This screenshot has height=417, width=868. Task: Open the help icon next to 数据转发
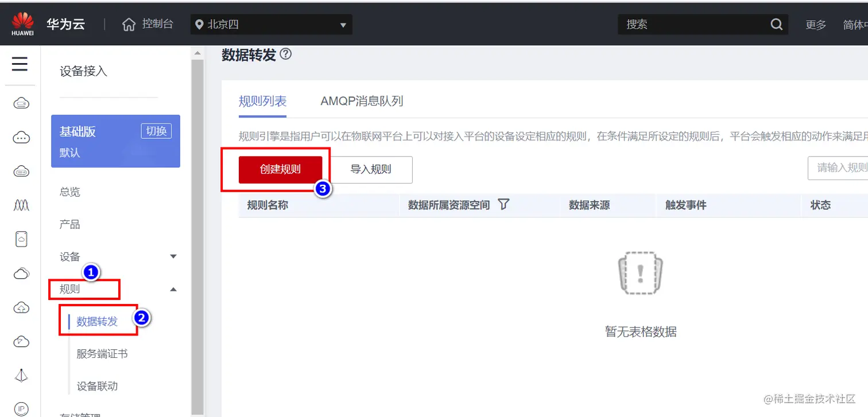click(286, 54)
